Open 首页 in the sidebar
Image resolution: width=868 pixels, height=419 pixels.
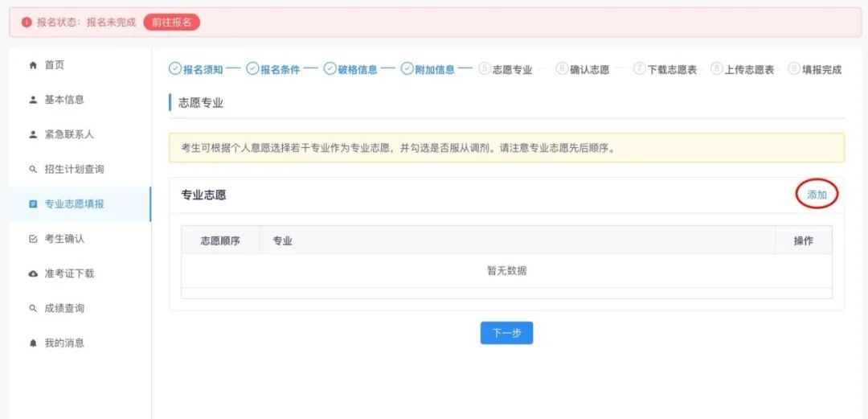(x=80, y=65)
